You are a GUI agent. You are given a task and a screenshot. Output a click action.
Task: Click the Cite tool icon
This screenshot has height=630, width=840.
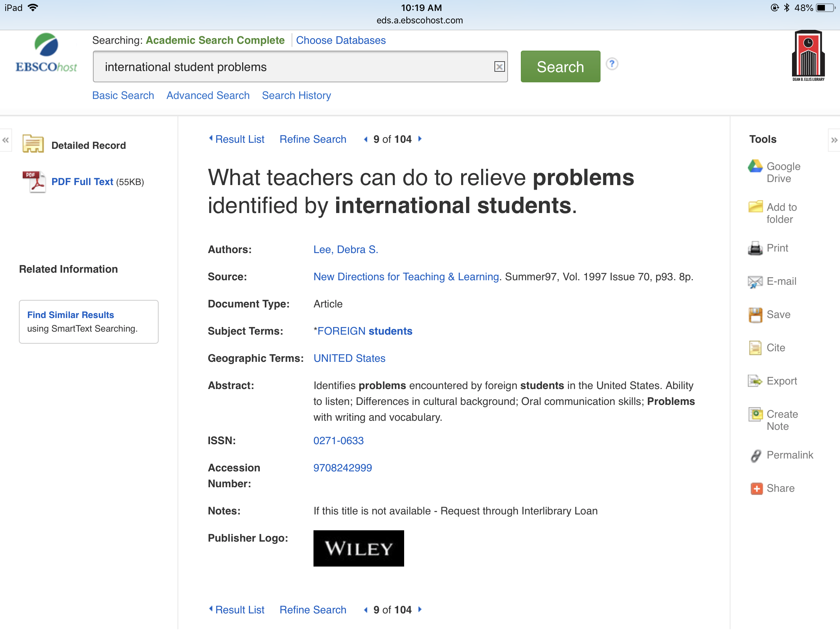click(755, 348)
